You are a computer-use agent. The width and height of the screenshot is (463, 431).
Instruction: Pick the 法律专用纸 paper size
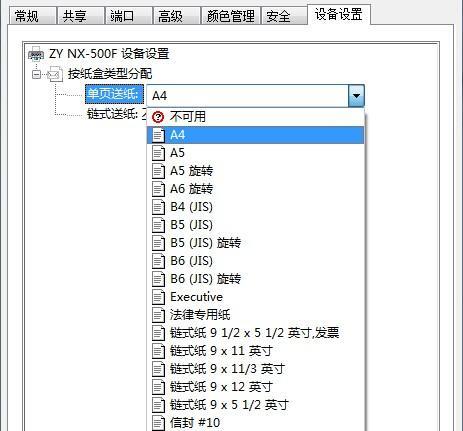[256, 315]
